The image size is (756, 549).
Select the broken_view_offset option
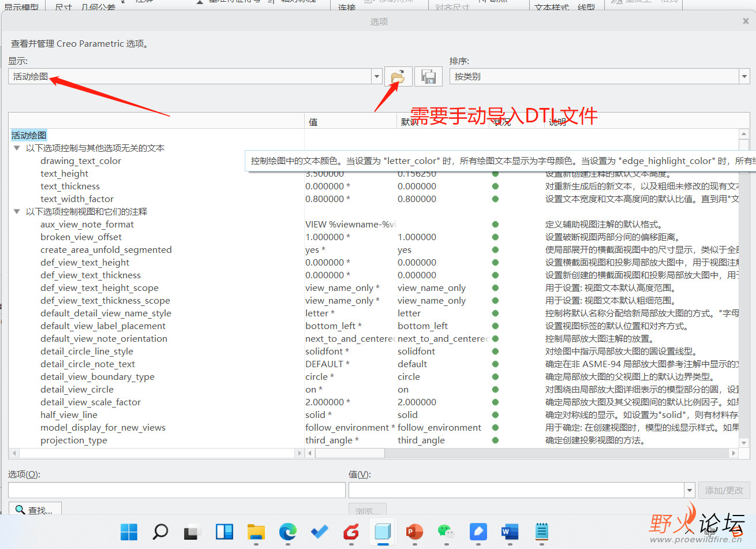[81, 237]
